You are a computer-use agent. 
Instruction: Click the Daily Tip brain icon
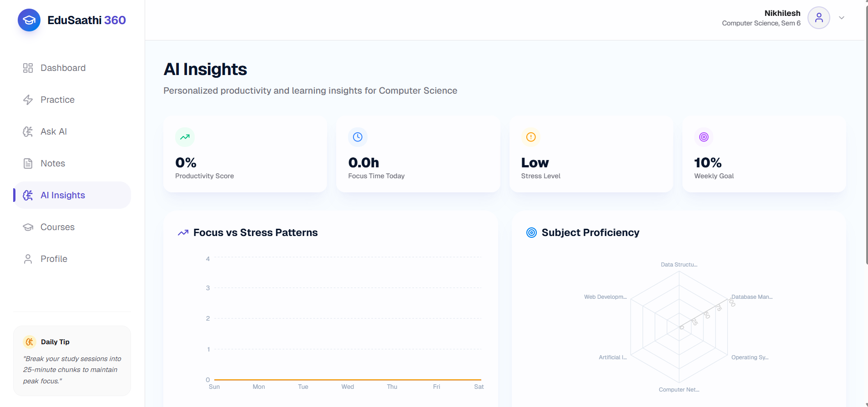[30, 342]
